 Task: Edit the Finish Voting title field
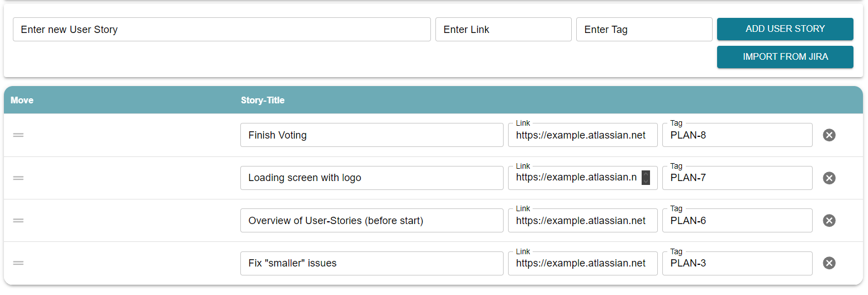tap(372, 135)
